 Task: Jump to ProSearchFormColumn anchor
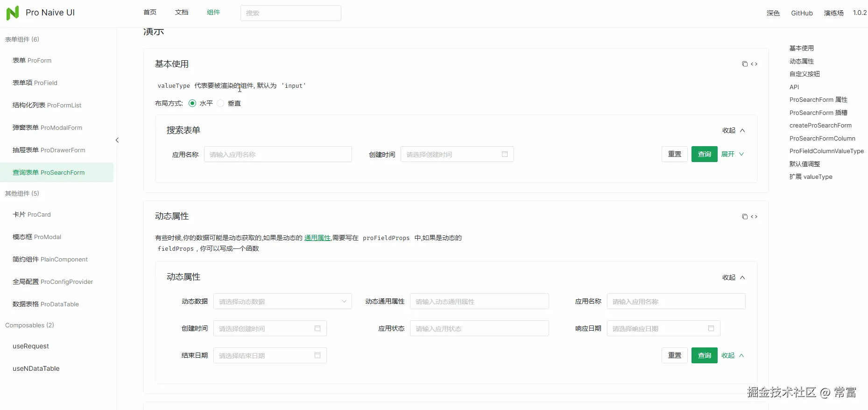pyautogui.click(x=822, y=138)
